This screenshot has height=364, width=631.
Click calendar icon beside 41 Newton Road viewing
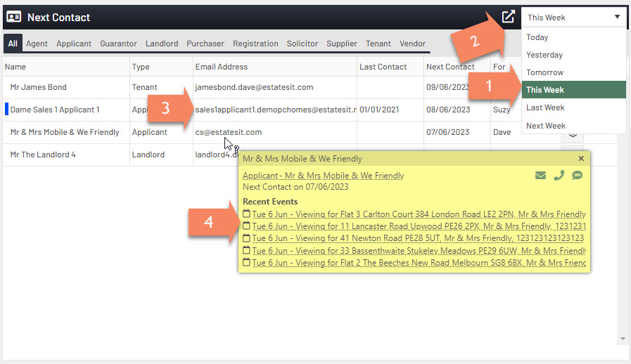pyautogui.click(x=246, y=238)
